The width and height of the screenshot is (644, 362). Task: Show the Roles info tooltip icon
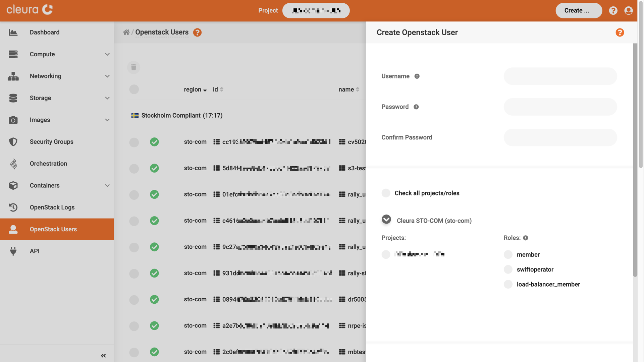(526, 238)
